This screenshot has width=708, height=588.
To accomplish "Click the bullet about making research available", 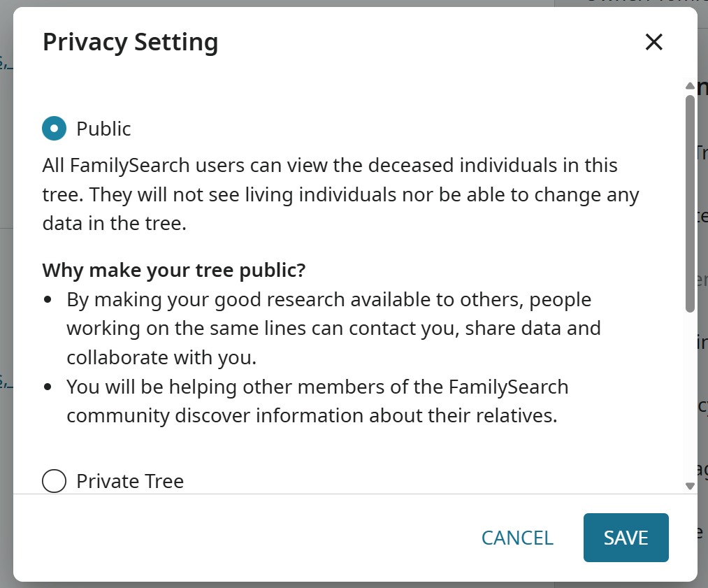I will pos(332,329).
